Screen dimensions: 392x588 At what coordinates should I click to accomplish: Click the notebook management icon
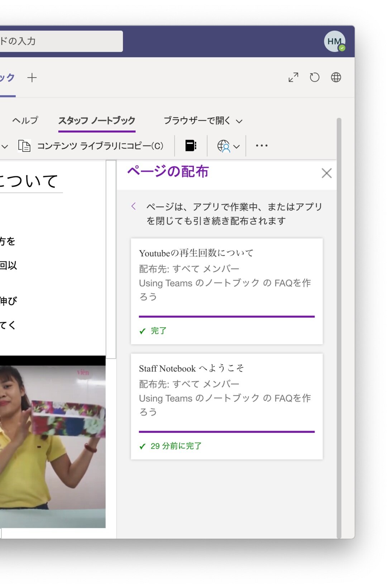191,145
